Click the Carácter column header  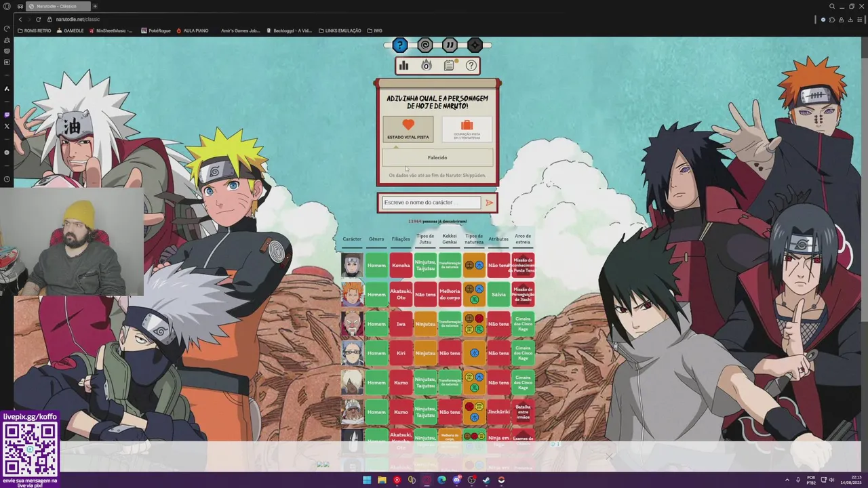[352, 239]
